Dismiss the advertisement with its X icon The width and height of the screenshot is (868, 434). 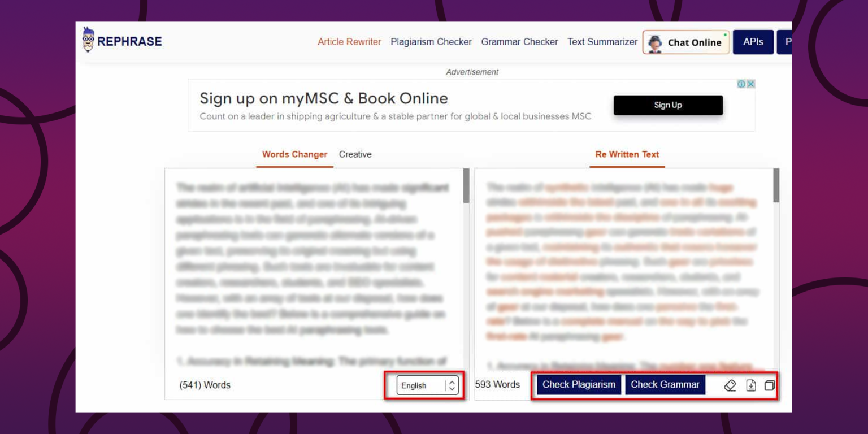tap(751, 83)
